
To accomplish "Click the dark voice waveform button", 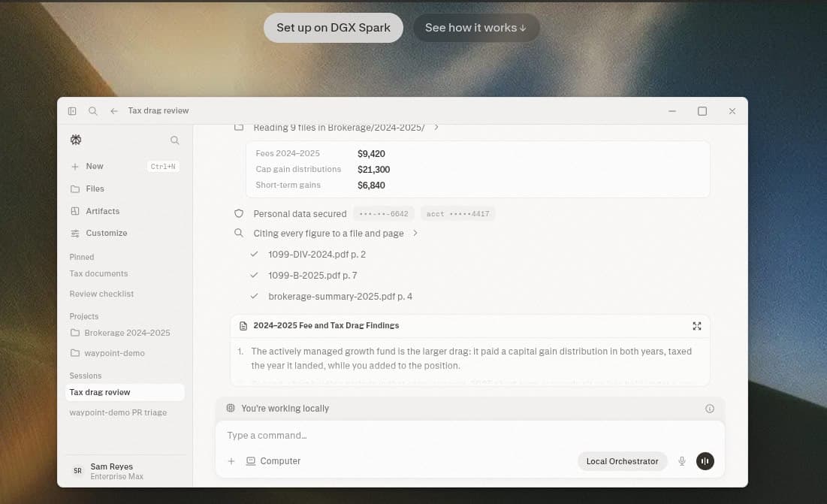I will click(x=705, y=461).
